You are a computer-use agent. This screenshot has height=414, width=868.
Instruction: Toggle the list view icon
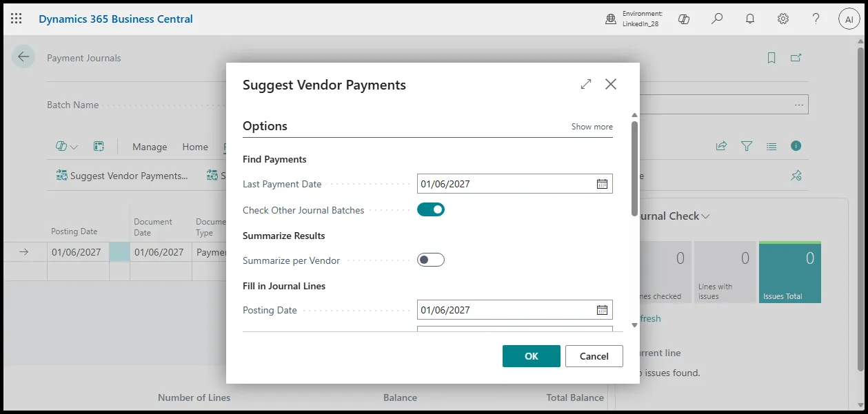click(771, 146)
